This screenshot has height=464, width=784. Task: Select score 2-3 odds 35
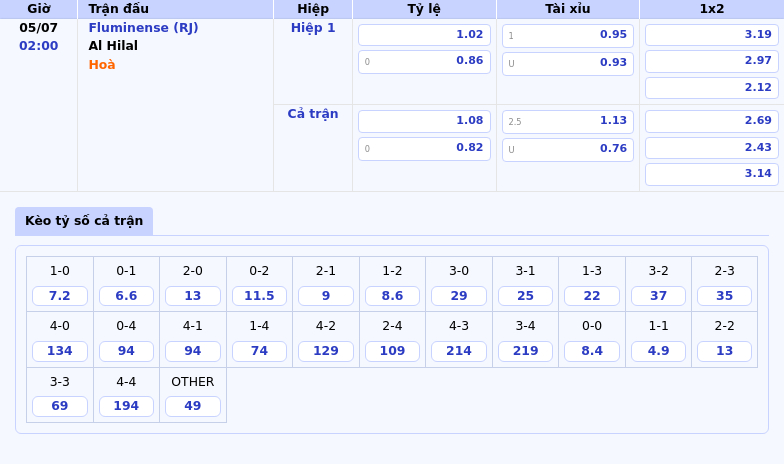pos(724,296)
